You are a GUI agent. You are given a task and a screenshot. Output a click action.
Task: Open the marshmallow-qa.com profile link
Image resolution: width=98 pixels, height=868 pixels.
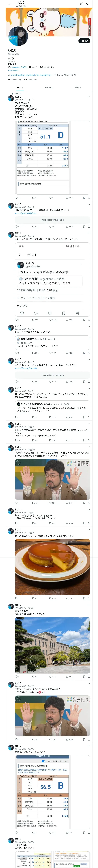tap(30, 75)
